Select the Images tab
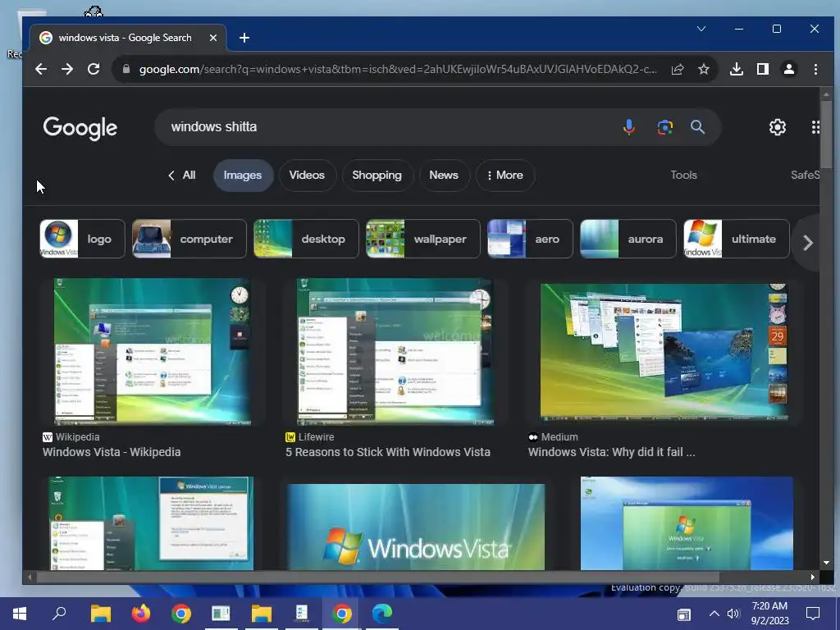840x630 pixels. [243, 176]
